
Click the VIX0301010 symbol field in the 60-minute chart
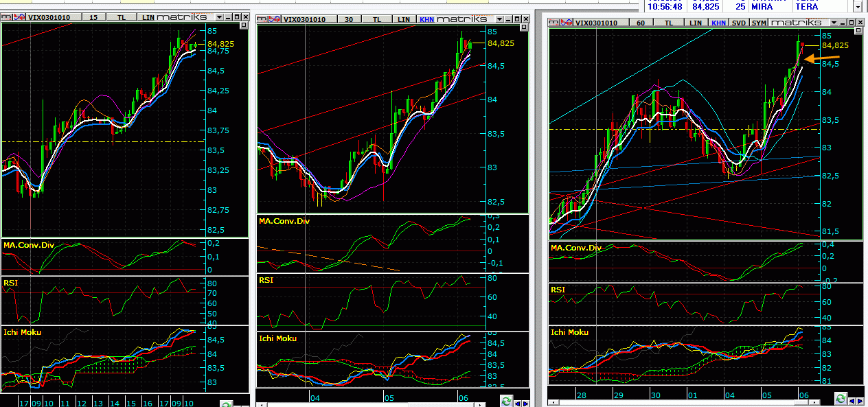[596, 23]
